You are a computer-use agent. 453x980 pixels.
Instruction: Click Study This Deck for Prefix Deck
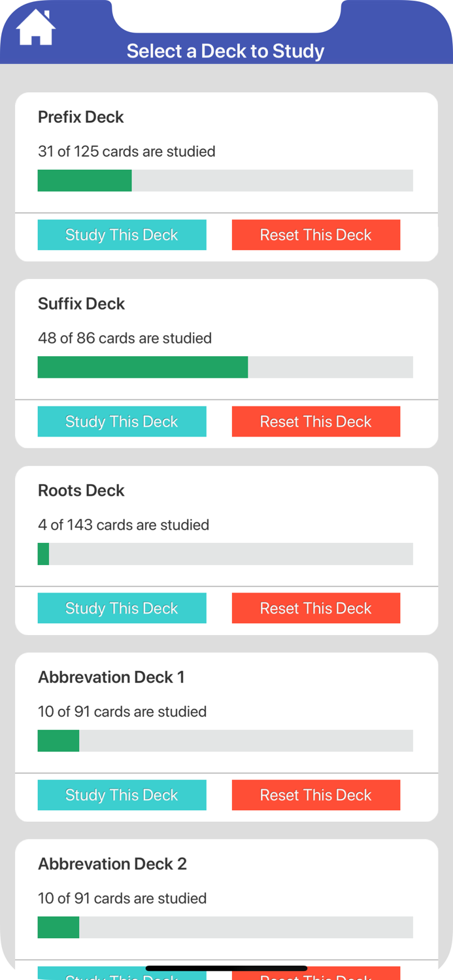tap(122, 235)
